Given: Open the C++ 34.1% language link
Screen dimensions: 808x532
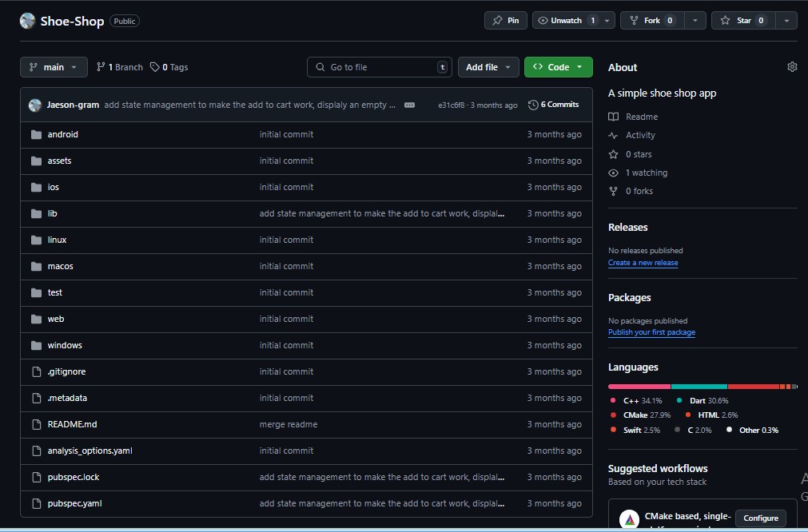Looking at the screenshot, I should click(636, 401).
